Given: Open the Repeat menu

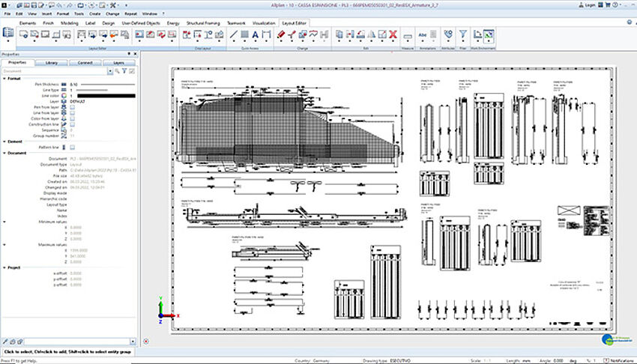Looking at the screenshot, I should point(129,13).
